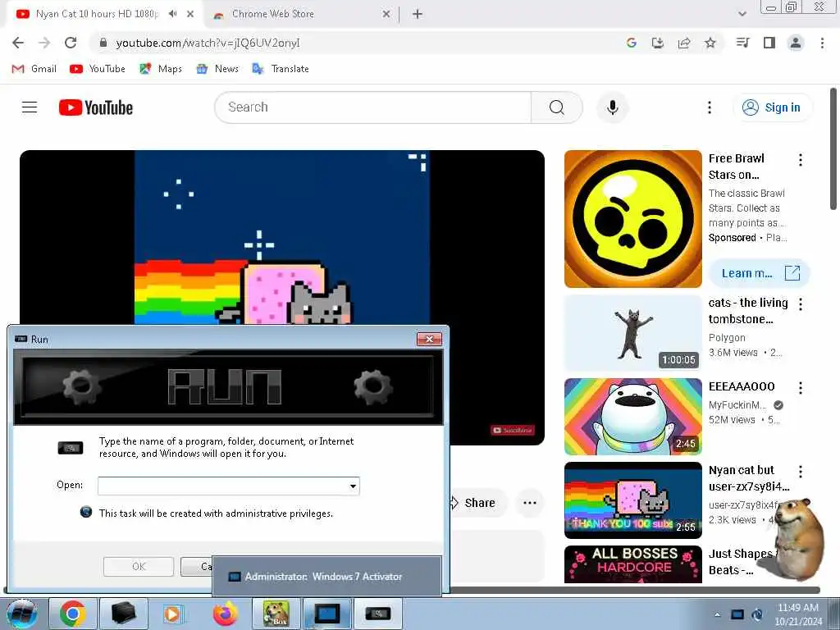Screen dimensions: 840x630
Task: Open the YouTube hamburger guide menu
Action: (30, 107)
